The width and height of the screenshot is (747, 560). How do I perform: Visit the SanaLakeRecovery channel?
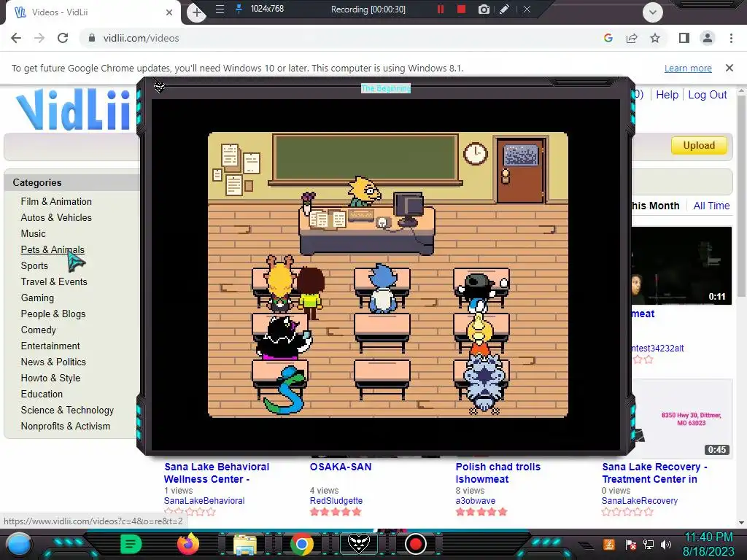(639, 501)
